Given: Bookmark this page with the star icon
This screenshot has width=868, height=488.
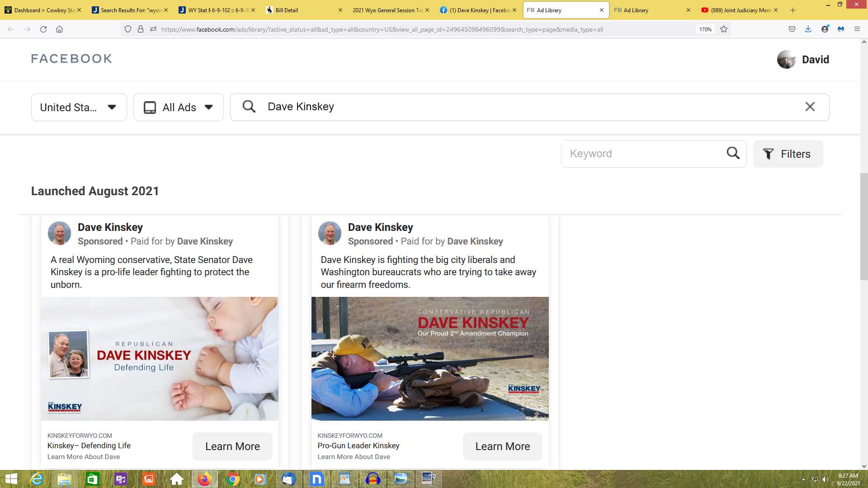Looking at the screenshot, I should click(724, 29).
